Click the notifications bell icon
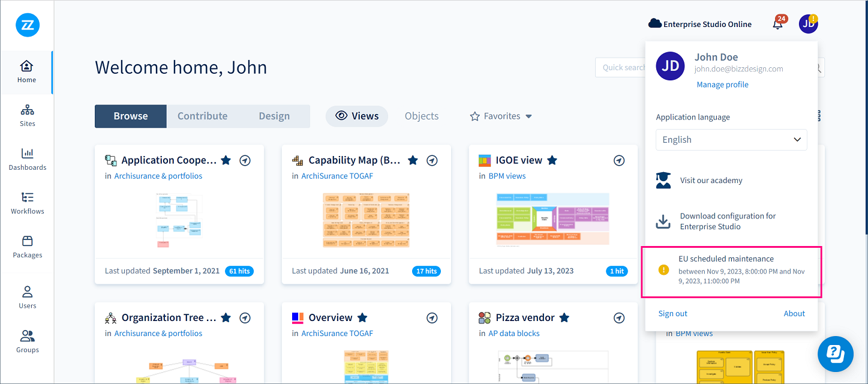The width and height of the screenshot is (868, 384). tap(777, 24)
